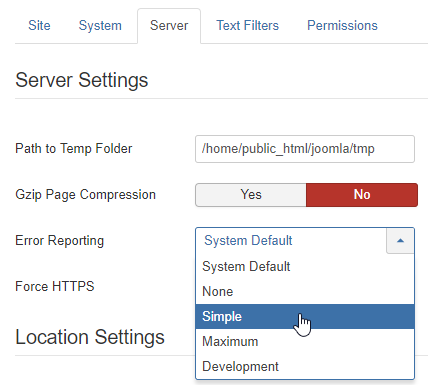Click the Server Settings heading
This screenshot has width=428, height=385.
click(82, 80)
